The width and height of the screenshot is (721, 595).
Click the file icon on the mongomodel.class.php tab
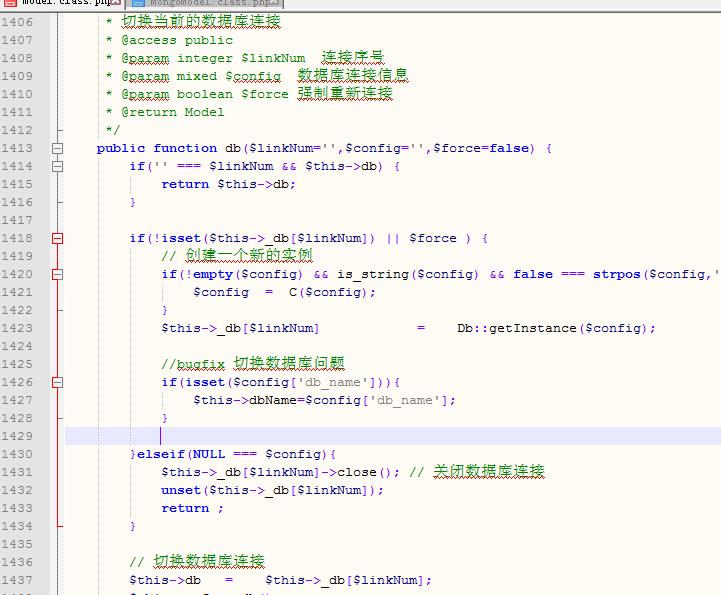pos(138,4)
